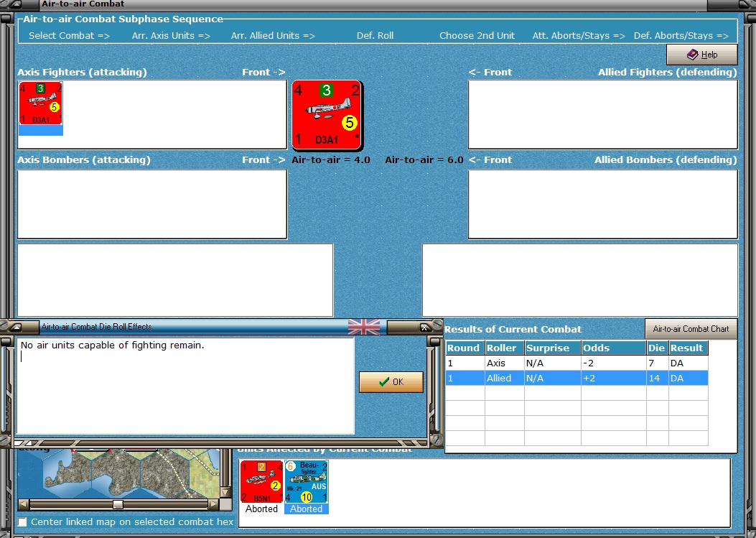Select the Axis roller result row
The image size is (756, 538).
[577, 363]
